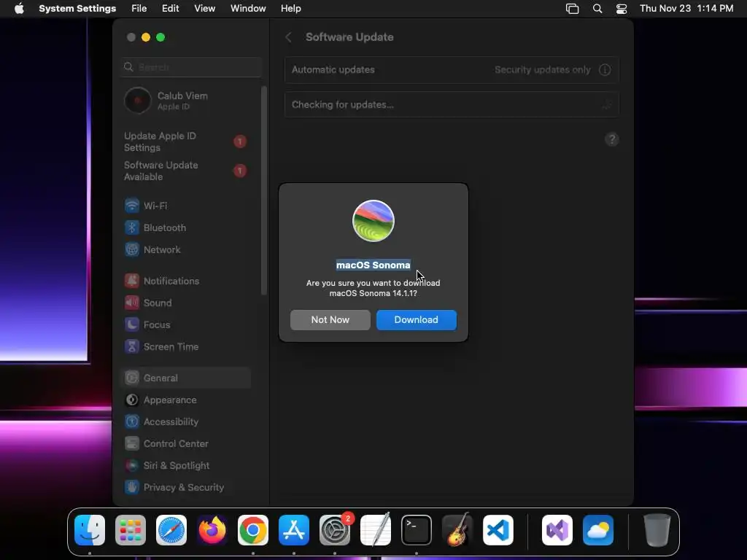This screenshot has height=560, width=747.
Task: Go back using the Software Update back chevron
Action: pos(288,37)
